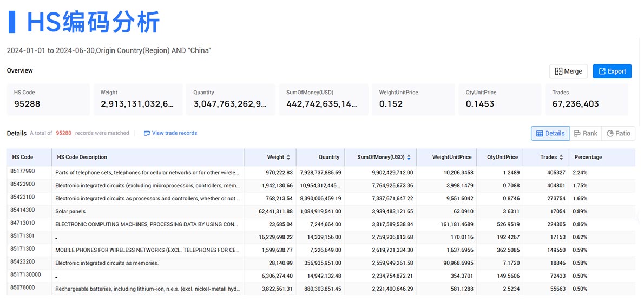
Task: Switch to the Ratio pie chart view
Action: (x=619, y=134)
